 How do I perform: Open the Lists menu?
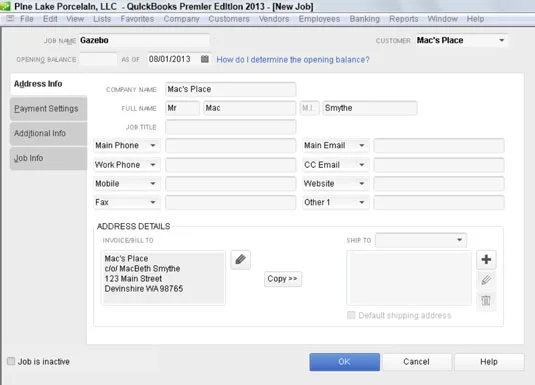[102, 19]
